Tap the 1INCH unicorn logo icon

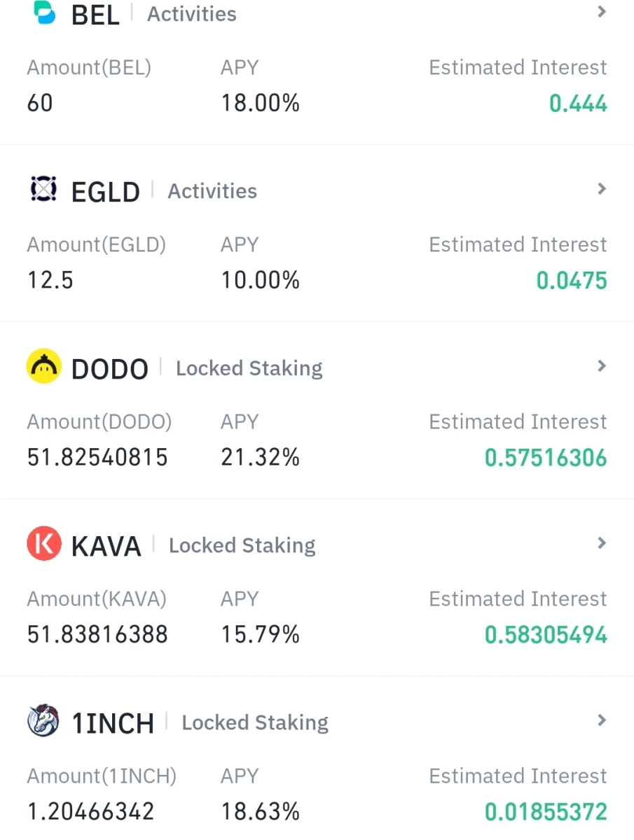[x=44, y=721]
